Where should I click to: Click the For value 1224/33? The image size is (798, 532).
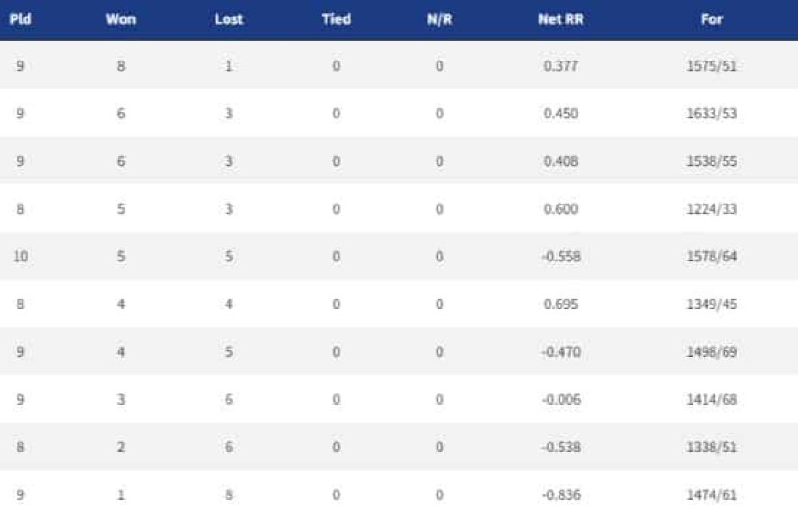coord(712,209)
